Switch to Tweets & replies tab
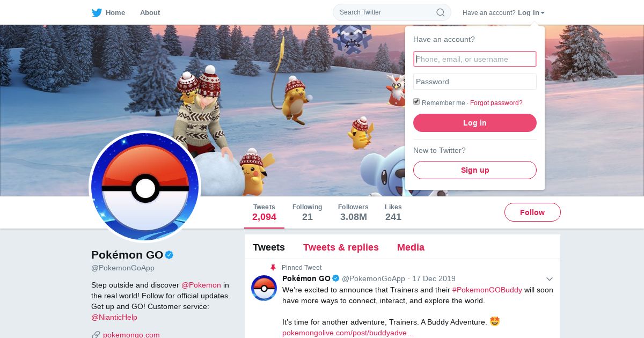Image resolution: width=644 pixels, height=338 pixels. click(341, 247)
